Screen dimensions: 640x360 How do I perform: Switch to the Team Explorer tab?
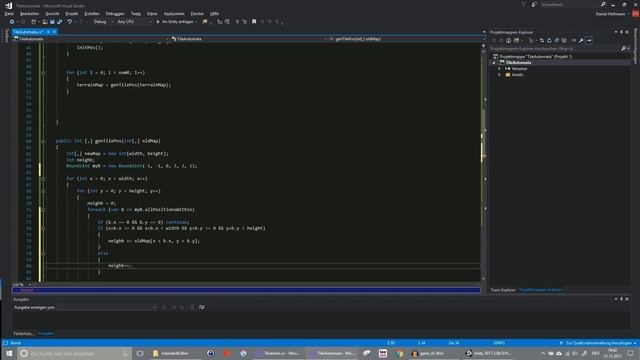tap(503, 290)
